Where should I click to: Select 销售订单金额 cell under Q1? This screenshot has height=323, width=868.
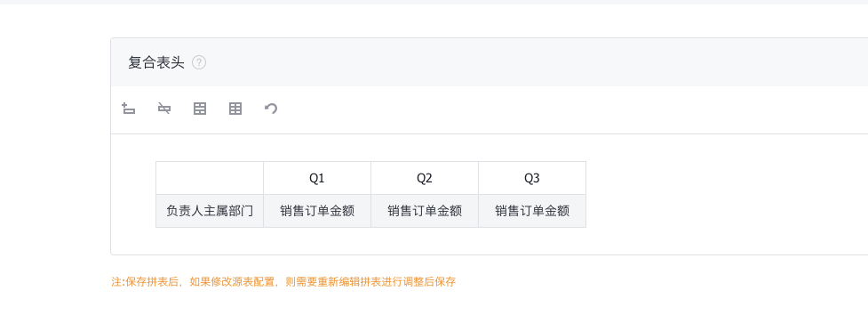317,211
